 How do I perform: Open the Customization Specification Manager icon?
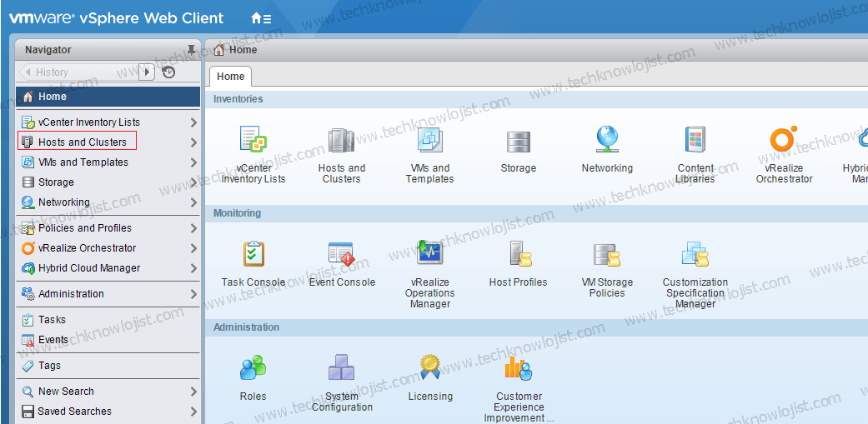pyautogui.click(x=695, y=254)
